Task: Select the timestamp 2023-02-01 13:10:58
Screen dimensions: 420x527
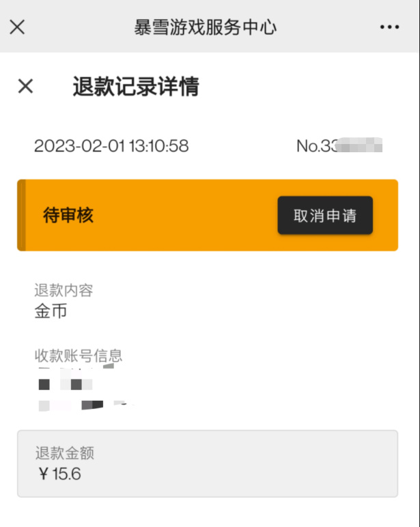Action: 111,146
